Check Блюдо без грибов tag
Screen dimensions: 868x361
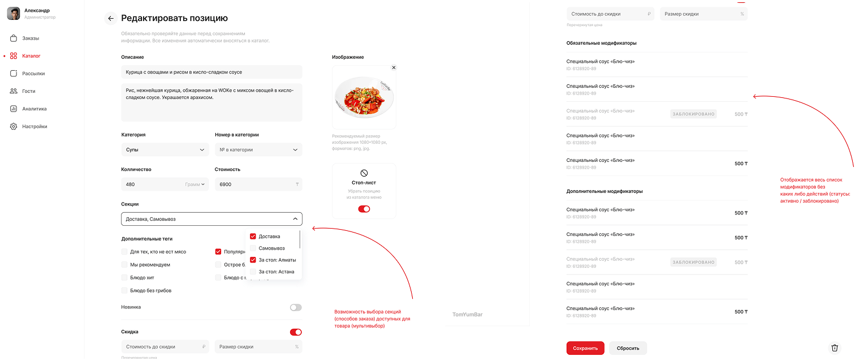[x=124, y=290]
